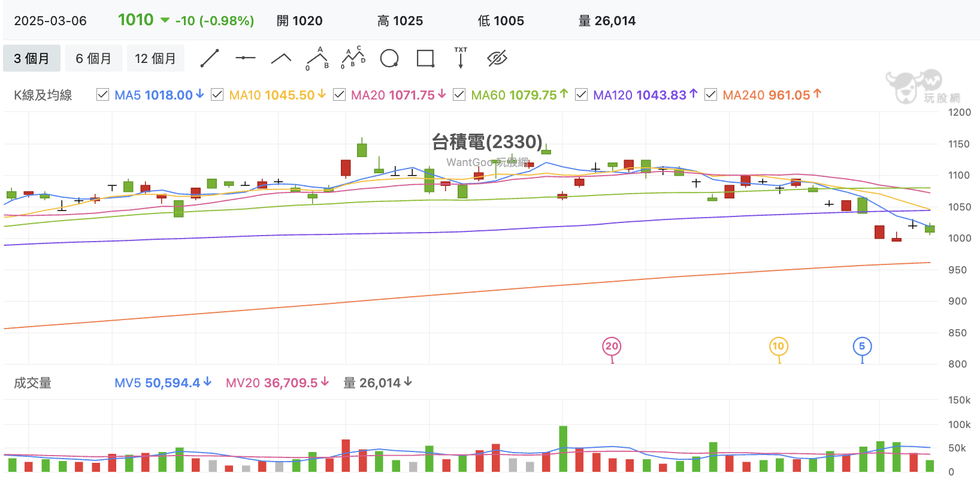Switch chart range to 3 個月
The image size is (980, 482).
32,58
